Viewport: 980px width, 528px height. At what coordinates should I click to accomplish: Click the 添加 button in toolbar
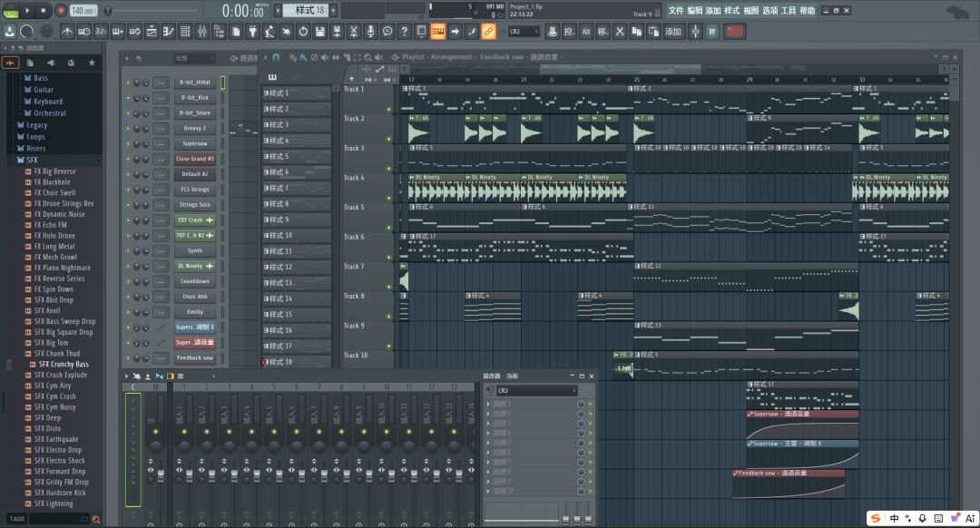click(x=673, y=31)
